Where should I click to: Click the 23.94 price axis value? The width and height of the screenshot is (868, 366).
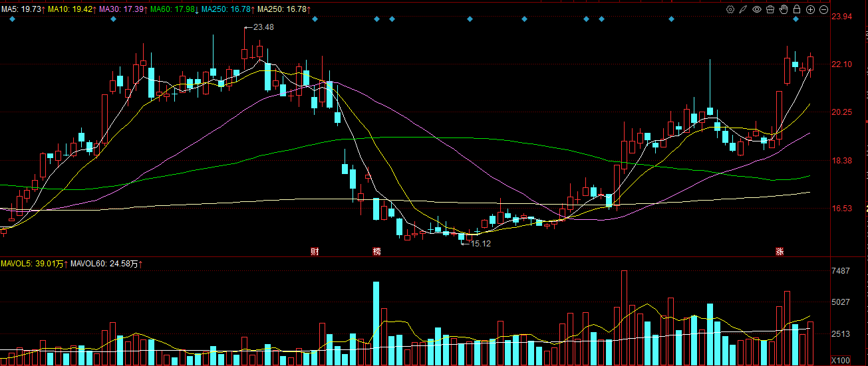click(842, 17)
